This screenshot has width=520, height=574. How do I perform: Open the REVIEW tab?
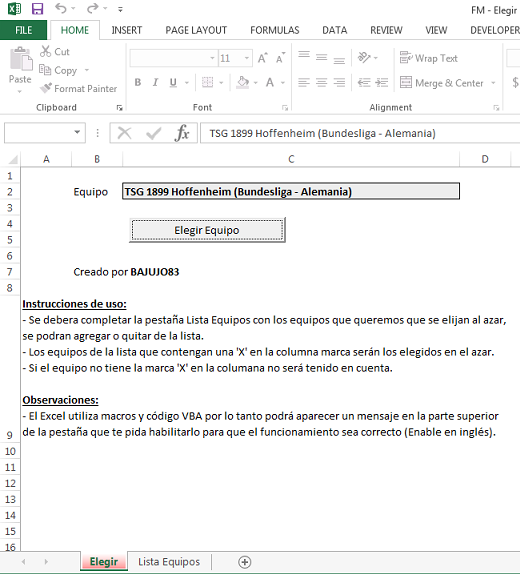pos(386,30)
